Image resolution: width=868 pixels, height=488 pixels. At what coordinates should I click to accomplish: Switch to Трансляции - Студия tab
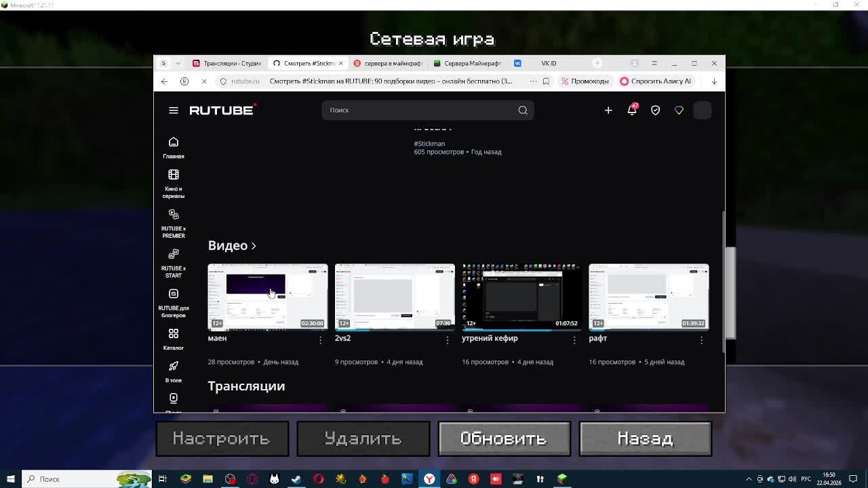226,63
